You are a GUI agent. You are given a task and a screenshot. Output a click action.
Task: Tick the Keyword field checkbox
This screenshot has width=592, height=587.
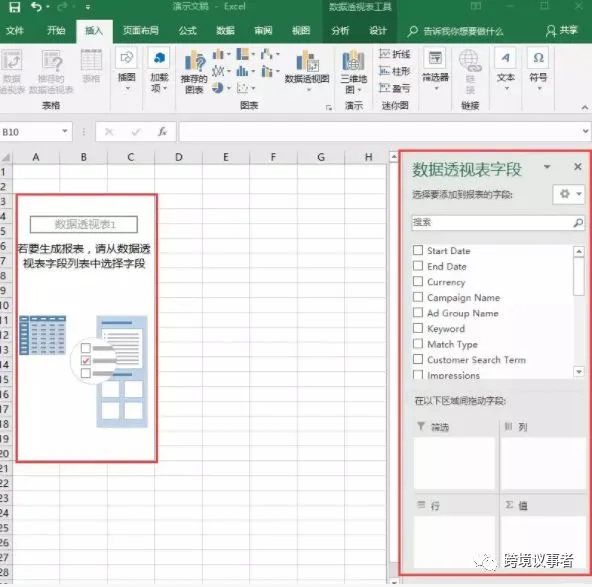coord(418,328)
